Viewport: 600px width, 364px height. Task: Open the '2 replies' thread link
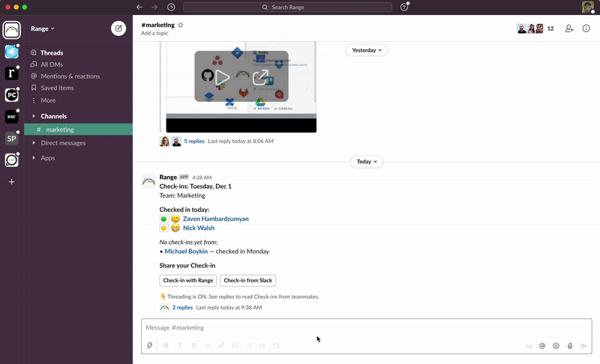click(182, 308)
